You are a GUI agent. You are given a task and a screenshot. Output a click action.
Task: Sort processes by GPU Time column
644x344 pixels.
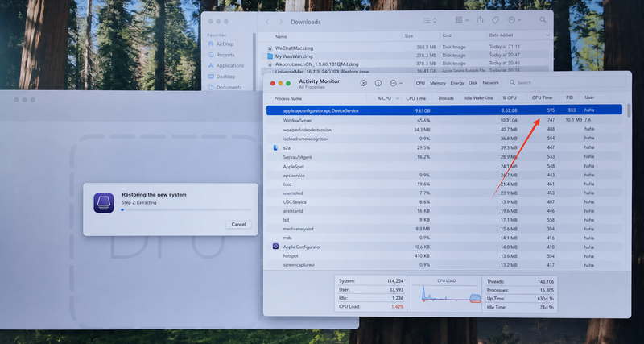[x=542, y=97]
